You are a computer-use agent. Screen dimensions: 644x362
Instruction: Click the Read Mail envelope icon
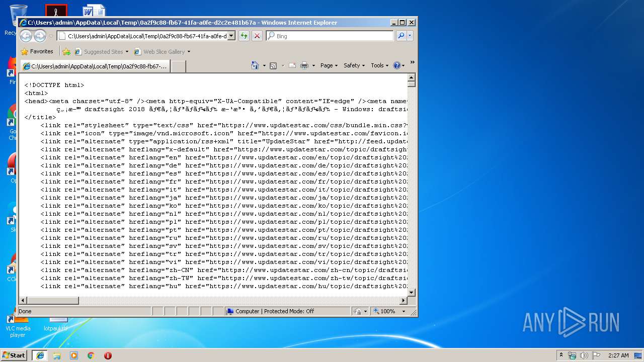(292, 65)
